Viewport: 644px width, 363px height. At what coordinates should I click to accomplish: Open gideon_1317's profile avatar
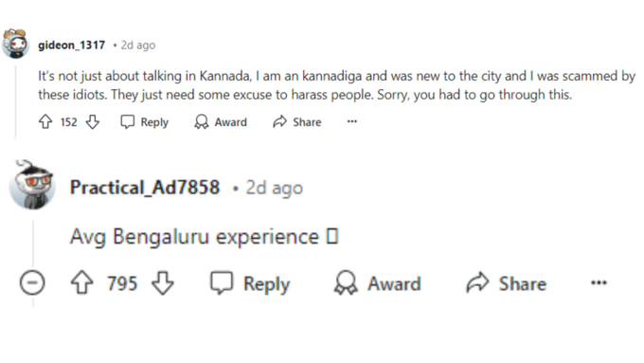click(15, 44)
